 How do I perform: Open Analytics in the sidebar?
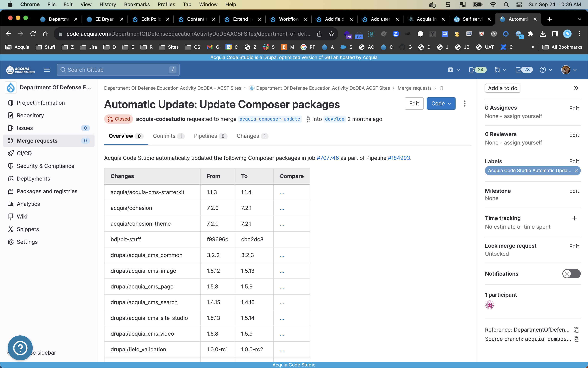click(49, 204)
